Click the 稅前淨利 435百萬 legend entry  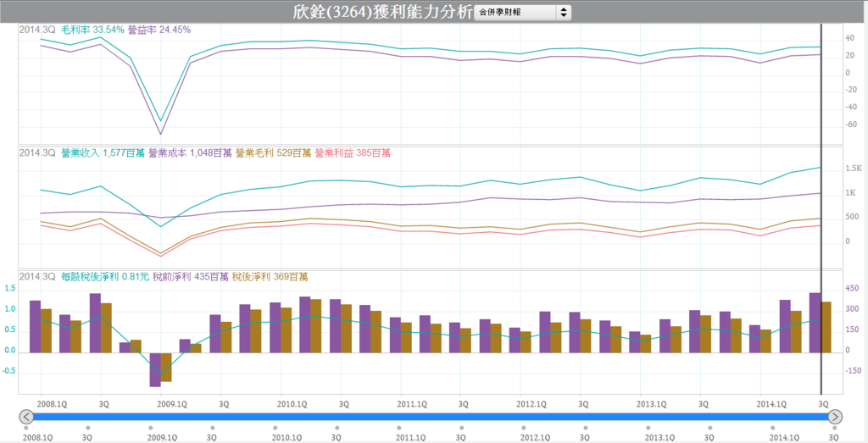pyautogui.click(x=191, y=277)
